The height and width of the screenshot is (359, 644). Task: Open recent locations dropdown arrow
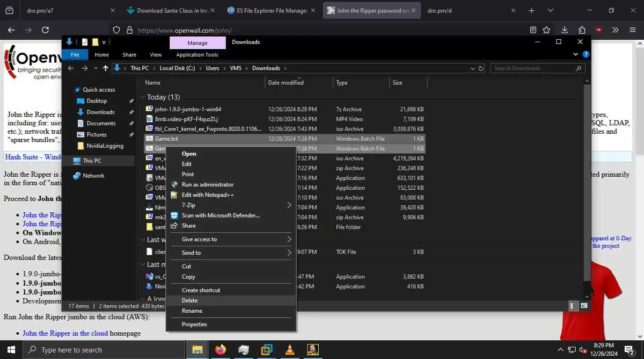pyautogui.click(x=96, y=68)
